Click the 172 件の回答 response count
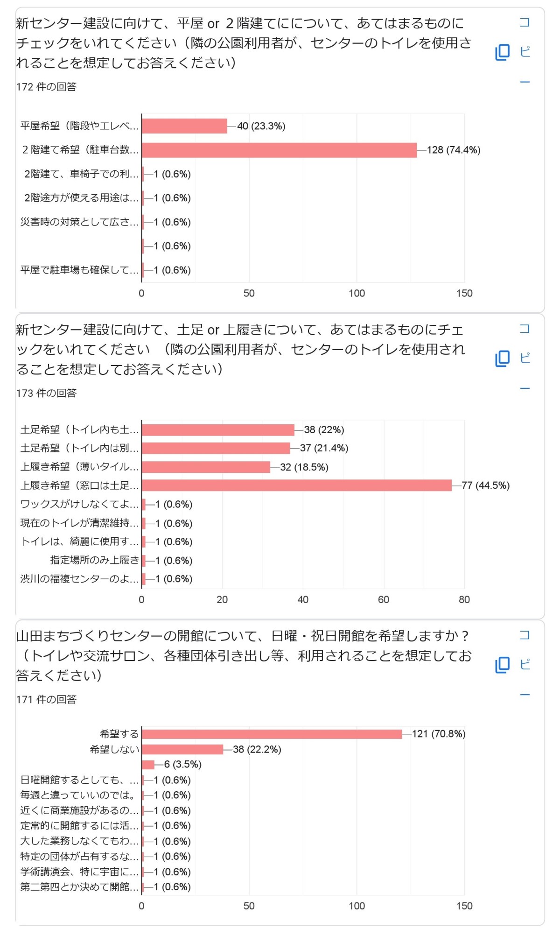 pos(46,87)
